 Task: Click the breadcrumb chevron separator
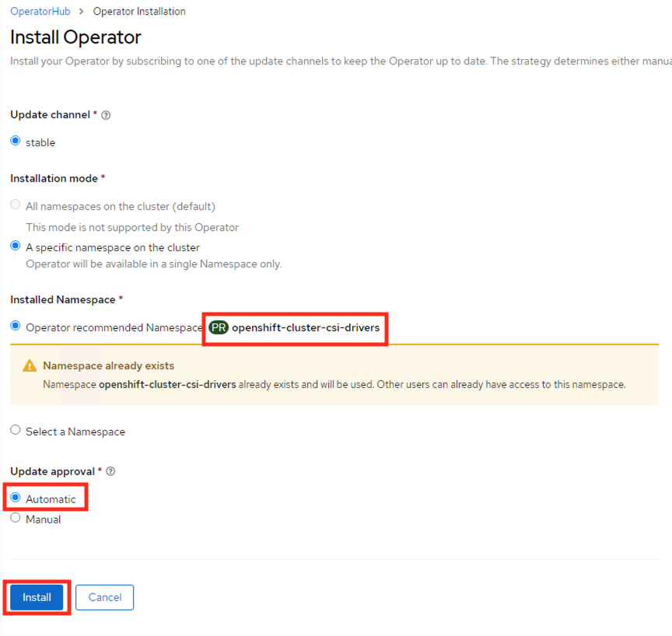(82, 12)
